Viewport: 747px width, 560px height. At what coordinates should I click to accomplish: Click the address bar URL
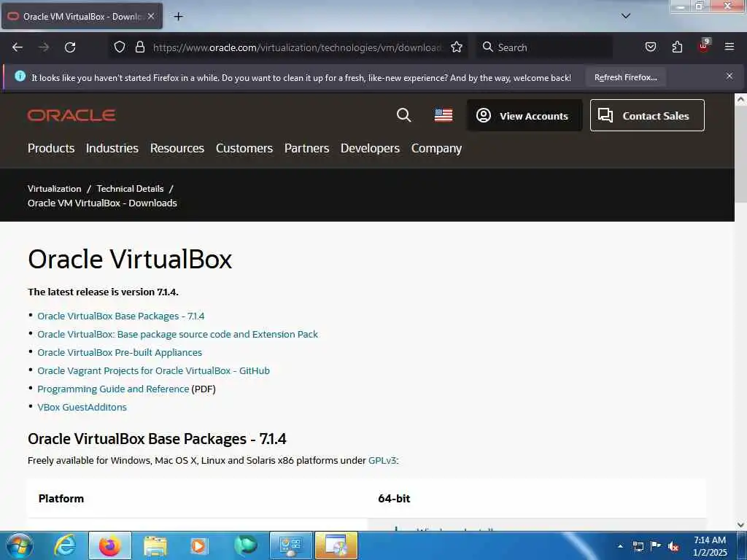click(298, 47)
